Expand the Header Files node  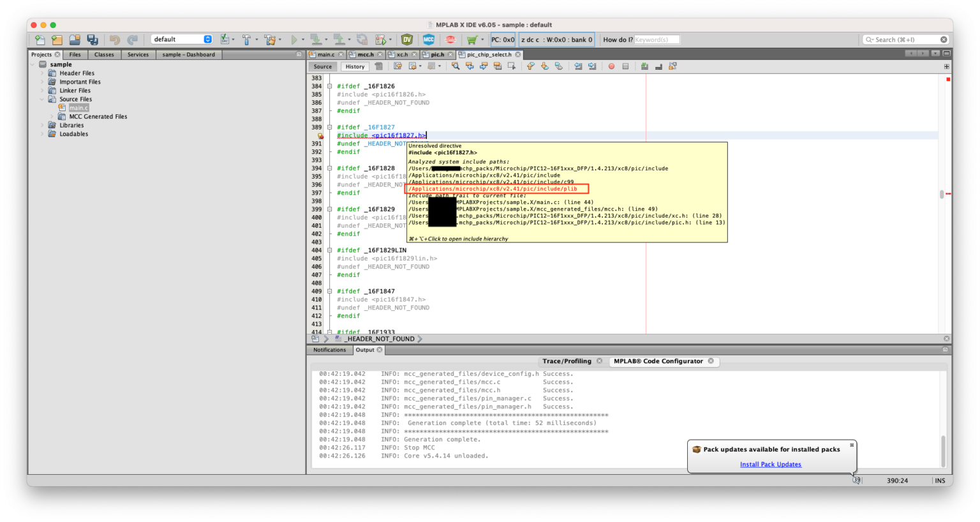click(41, 73)
